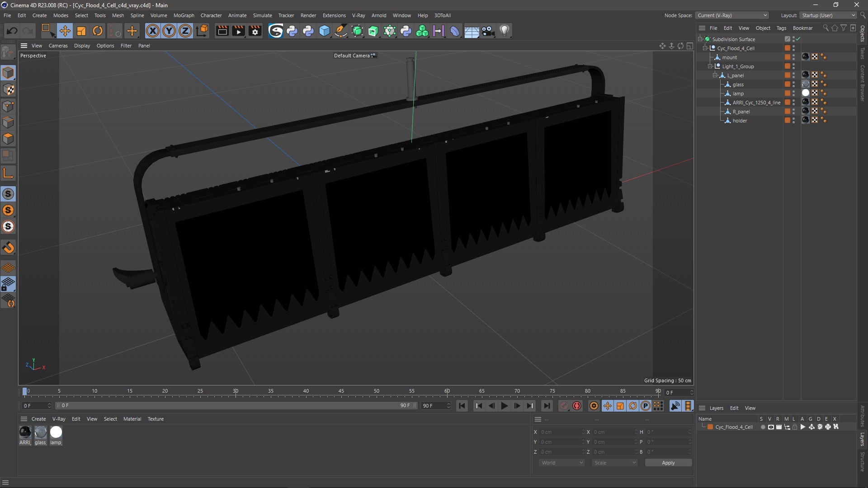Toggle Y axis lock
Screen dimensions: 868x488
[169, 31]
